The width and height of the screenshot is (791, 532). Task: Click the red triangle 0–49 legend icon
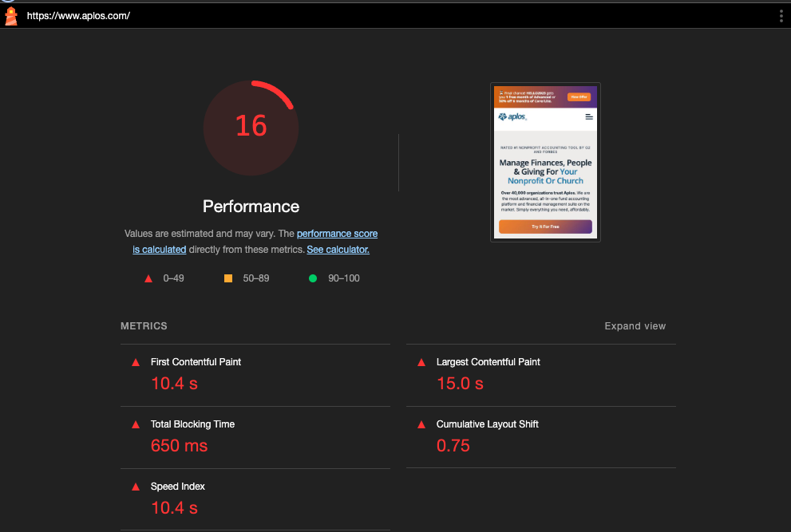148,278
